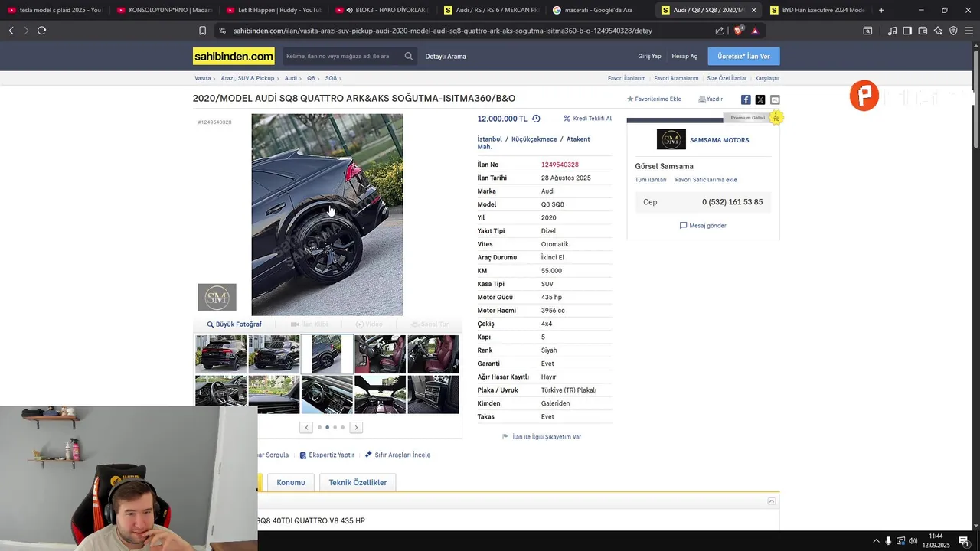Screen dimensions: 980x551
Task: Open price history clock icon next to price
Action: pyautogui.click(x=536, y=119)
